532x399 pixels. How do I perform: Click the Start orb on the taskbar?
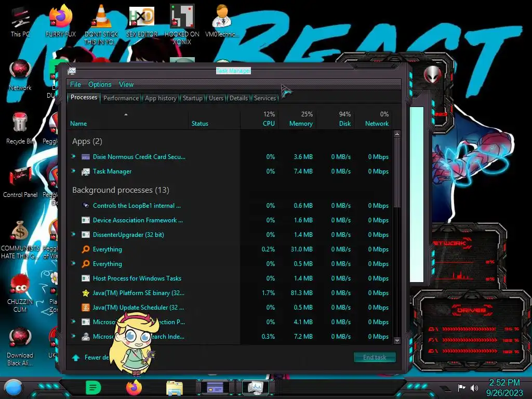point(14,388)
